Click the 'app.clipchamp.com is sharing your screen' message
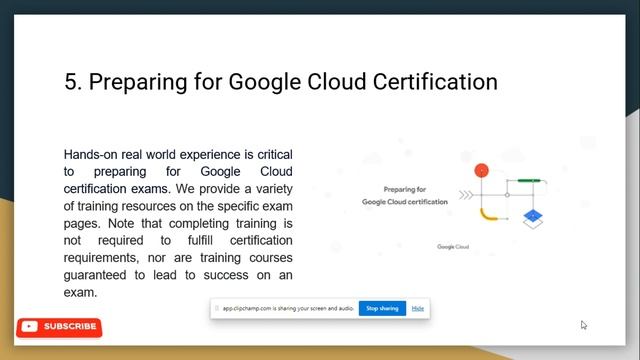 288,308
